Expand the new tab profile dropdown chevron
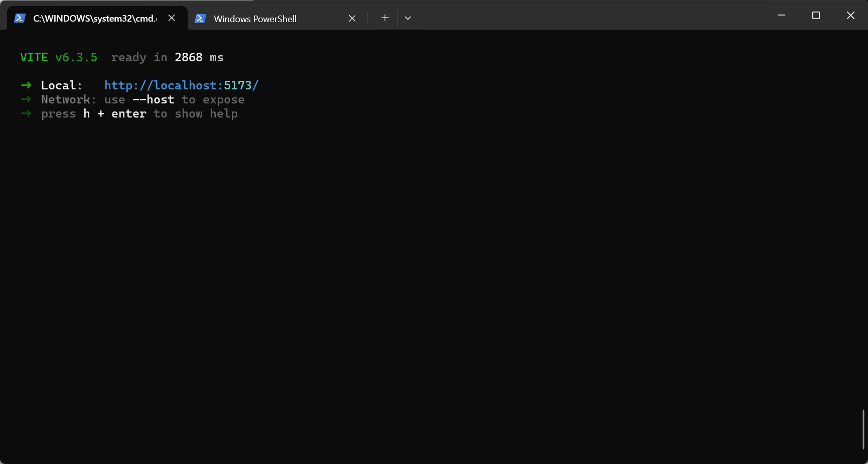868x464 pixels. click(408, 18)
